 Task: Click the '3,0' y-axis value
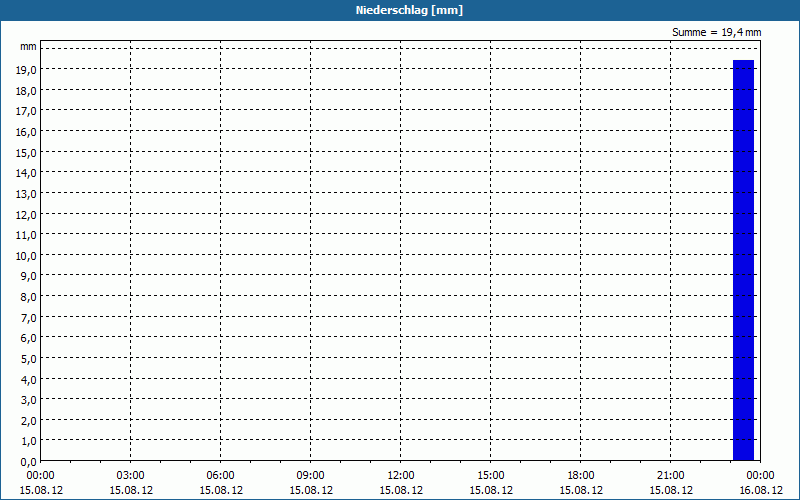[x=29, y=400]
